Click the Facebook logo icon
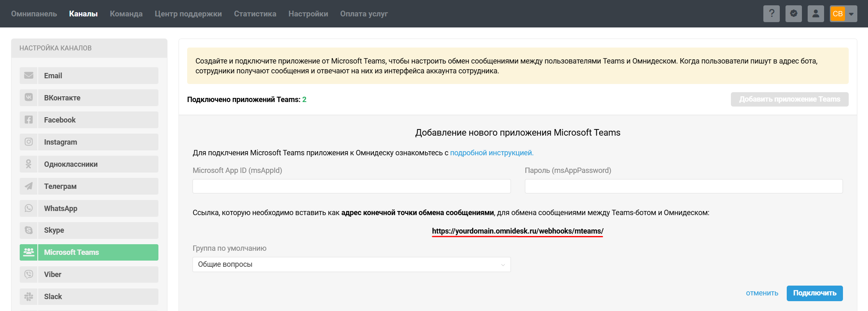Viewport: 868px width, 311px height. (x=29, y=120)
